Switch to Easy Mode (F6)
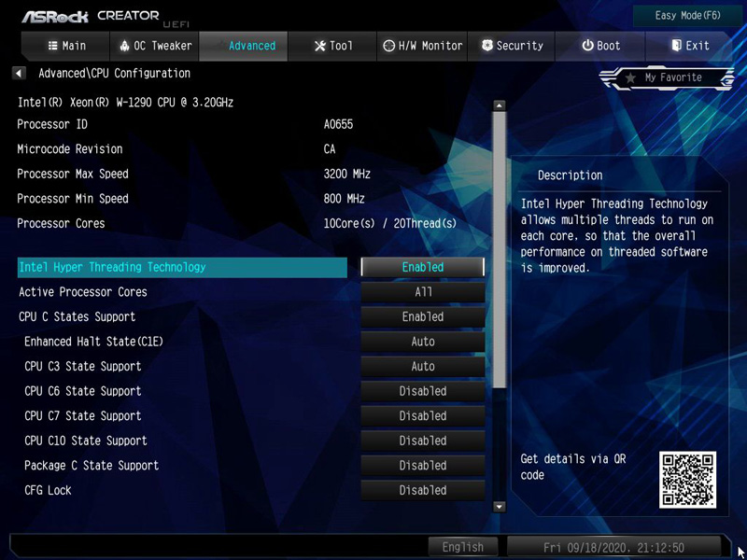The height and width of the screenshot is (560, 747). coord(687,16)
